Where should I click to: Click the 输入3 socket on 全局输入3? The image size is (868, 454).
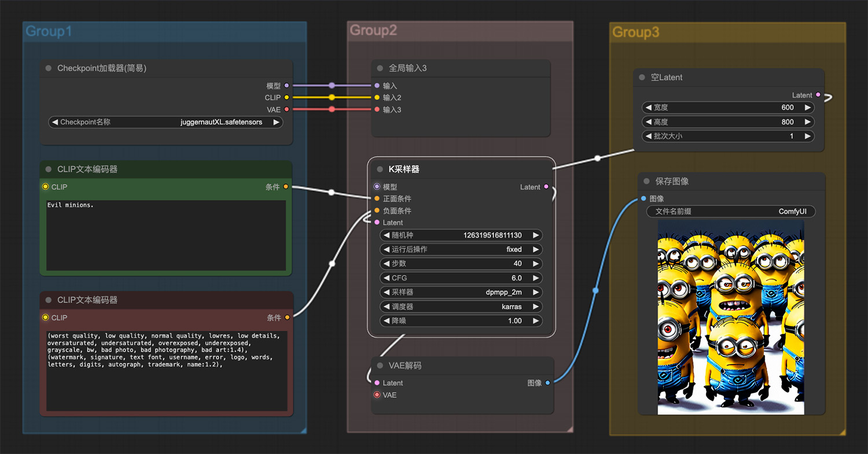[x=377, y=109]
